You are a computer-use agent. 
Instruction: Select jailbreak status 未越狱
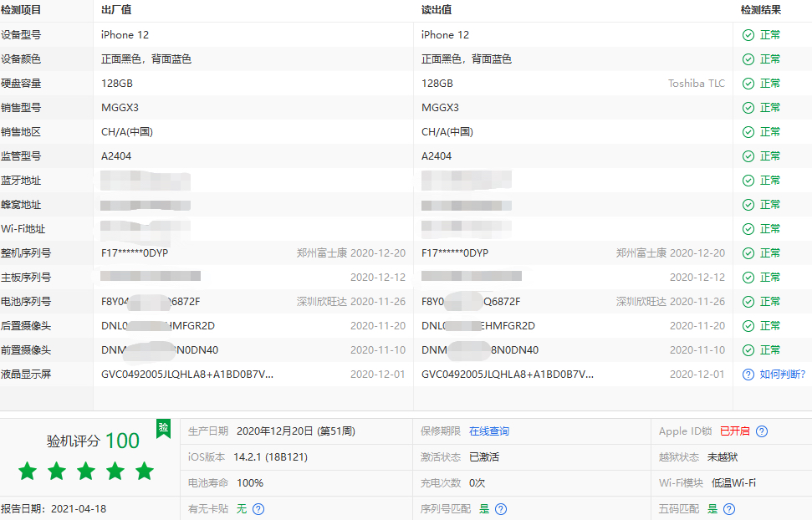tap(723, 457)
